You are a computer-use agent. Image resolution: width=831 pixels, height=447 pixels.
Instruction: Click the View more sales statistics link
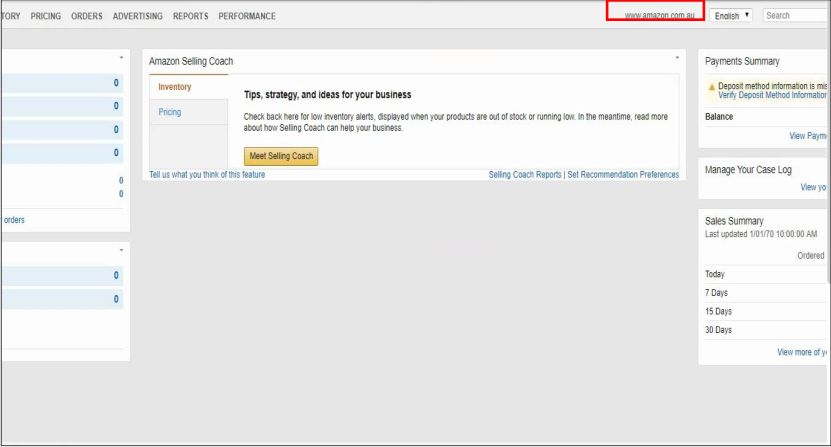click(x=802, y=352)
